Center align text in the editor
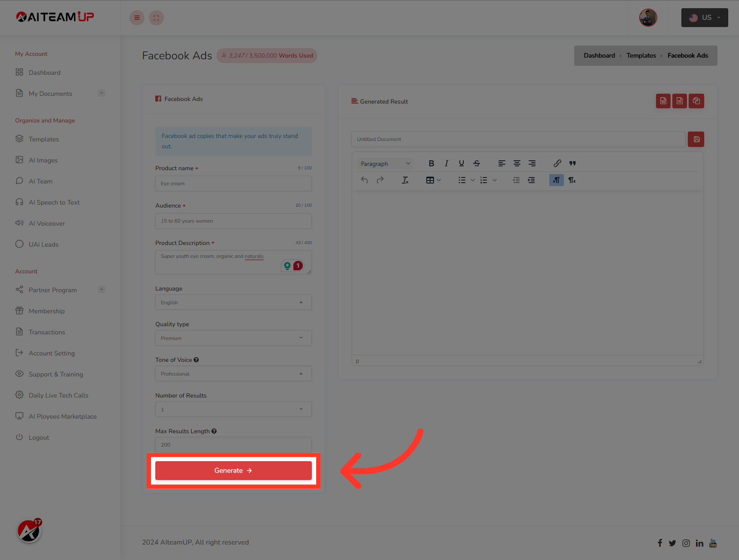 pyautogui.click(x=517, y=163)
